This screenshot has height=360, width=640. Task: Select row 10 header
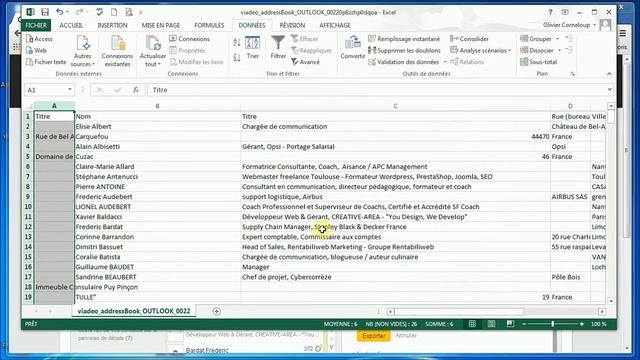pyautogui.click(x=28, y=207)
